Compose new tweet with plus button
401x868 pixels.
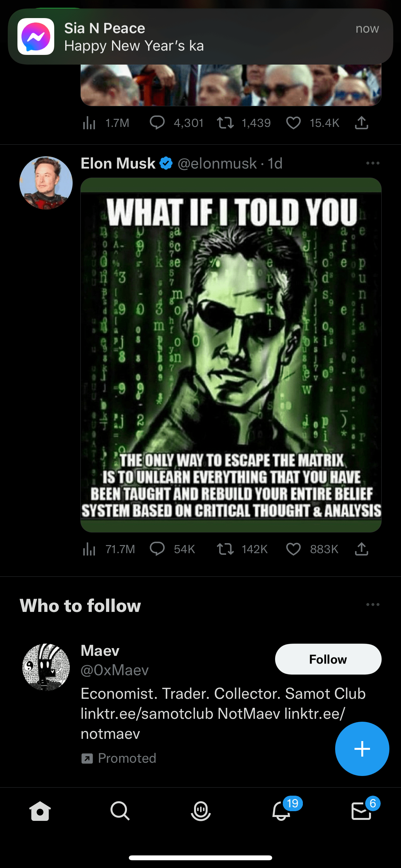click(x=362, y=749)
